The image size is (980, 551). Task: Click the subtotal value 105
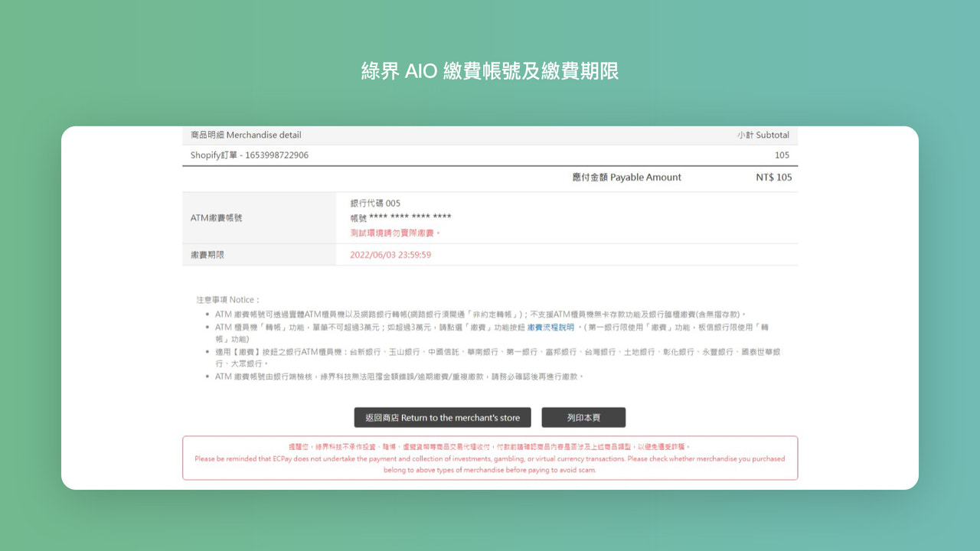tap(782, 155)
